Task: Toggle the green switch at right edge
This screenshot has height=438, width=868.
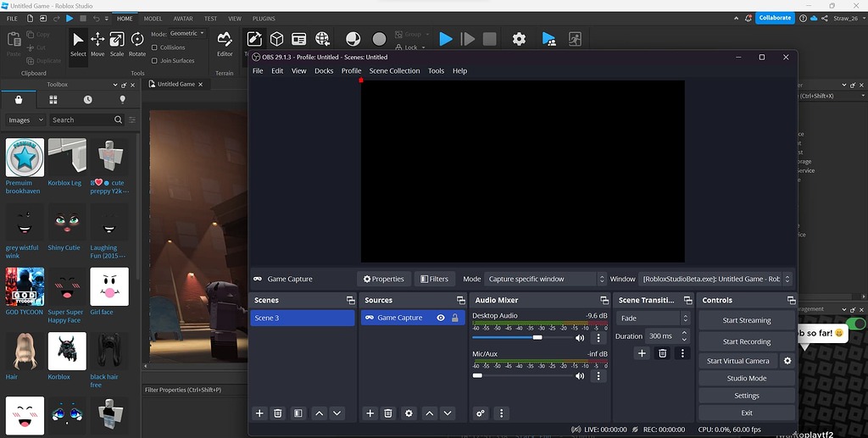Action: click(856, 323)
